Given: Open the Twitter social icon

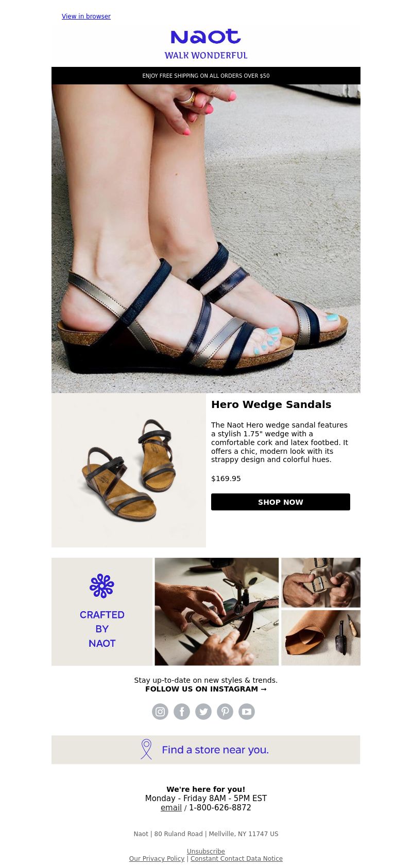Looking at the screenshot, I should (203, 712).
